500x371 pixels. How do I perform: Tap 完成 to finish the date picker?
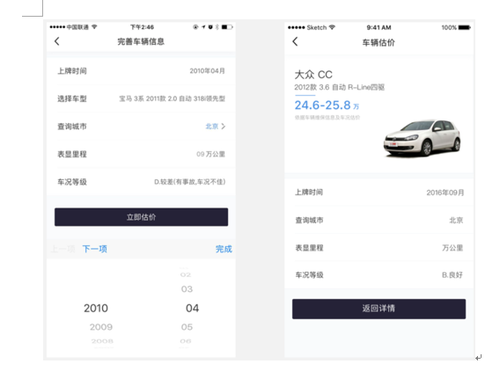click(224, 249)
